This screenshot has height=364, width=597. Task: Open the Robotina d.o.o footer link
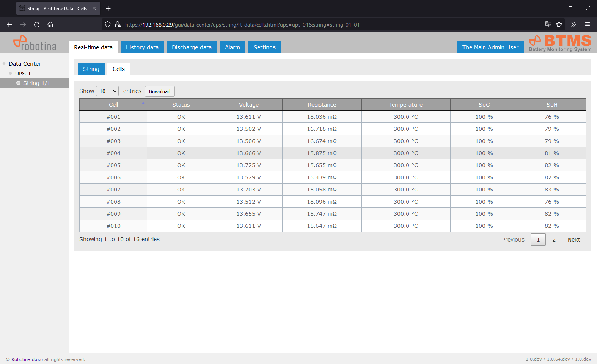(x=27, y=359)
